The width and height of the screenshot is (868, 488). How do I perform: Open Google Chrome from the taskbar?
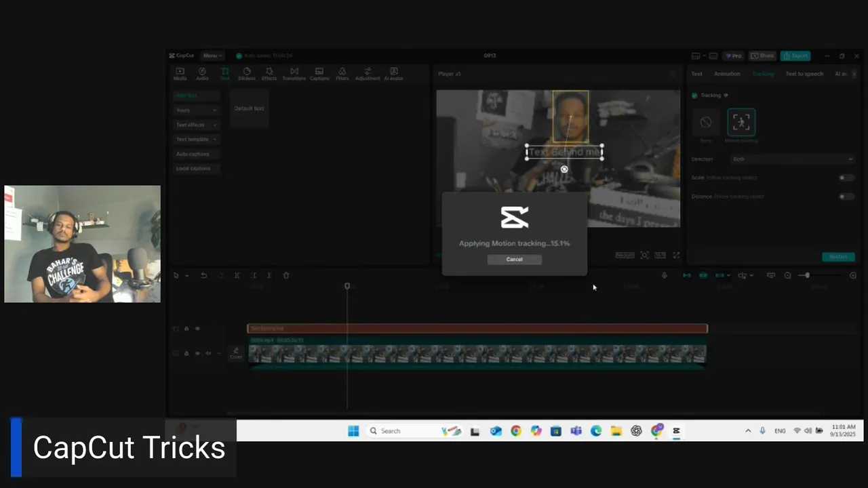pyautogui.click(x=516, y=431)
